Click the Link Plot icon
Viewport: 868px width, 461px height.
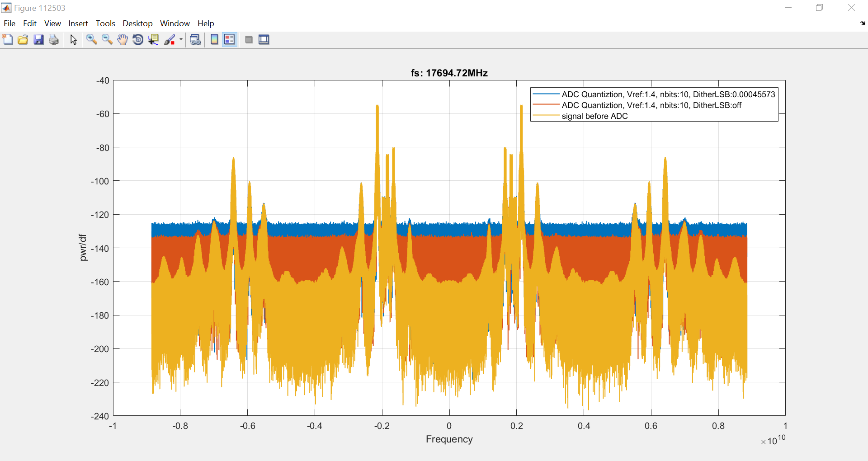pos(195,40)
